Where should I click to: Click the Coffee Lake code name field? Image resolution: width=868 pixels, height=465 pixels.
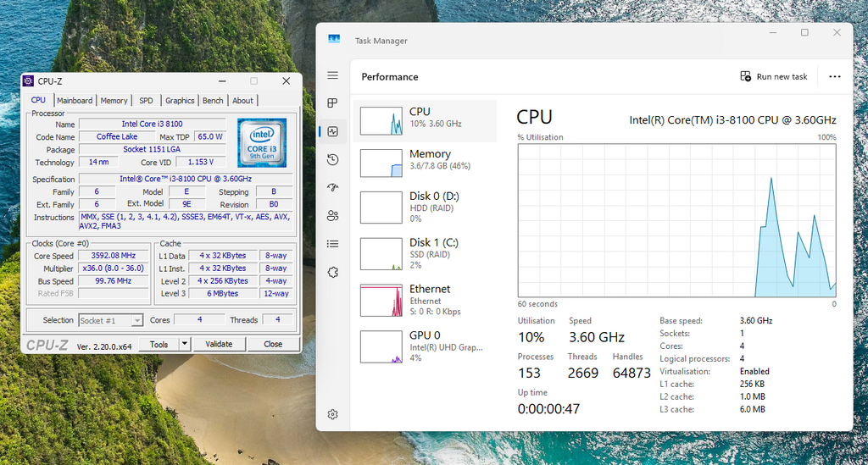(117, 136)
